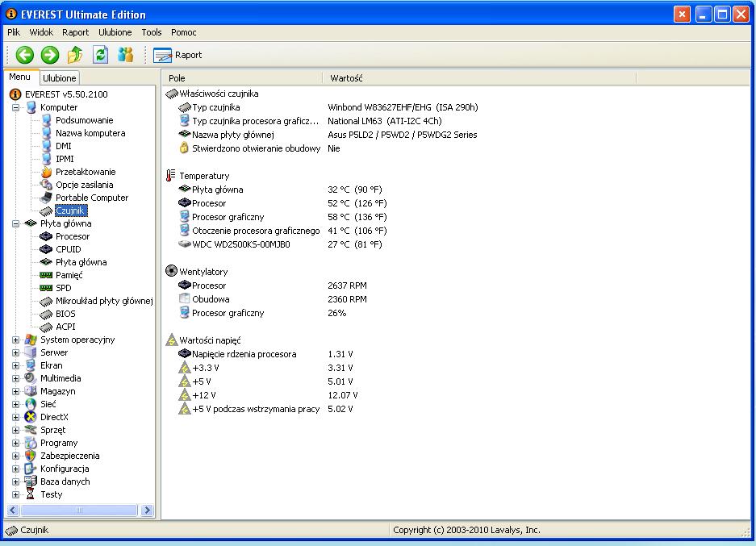Expand the DirectX node

pos(16,417)
